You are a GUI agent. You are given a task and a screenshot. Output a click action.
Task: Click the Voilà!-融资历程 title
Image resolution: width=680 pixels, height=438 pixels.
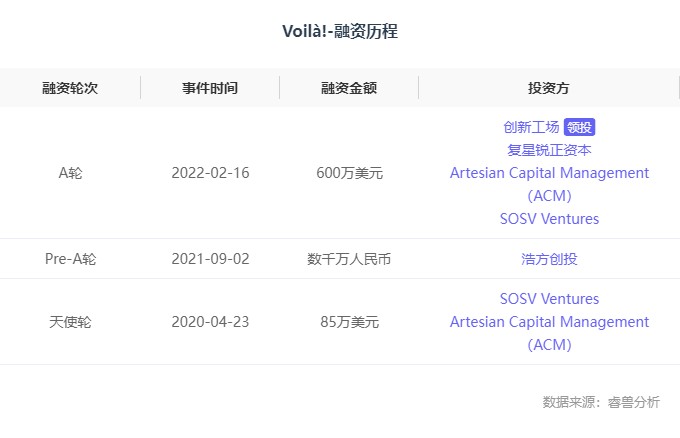[x=340, y=31]
